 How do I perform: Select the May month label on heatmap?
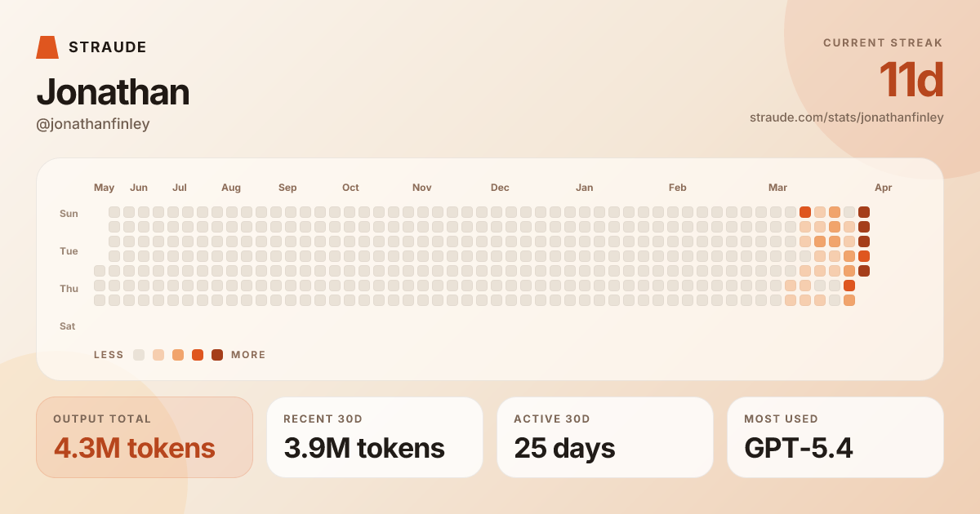105,188
